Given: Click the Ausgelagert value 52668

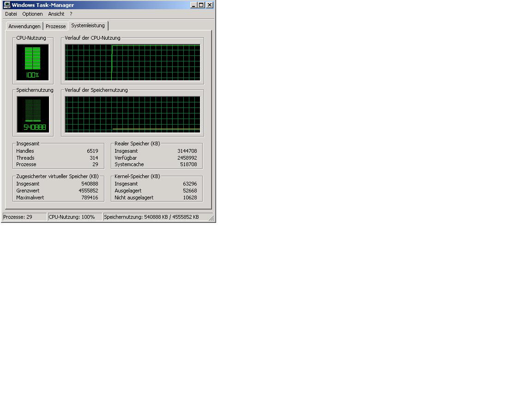Looking at the screenshot, I should (190, 191).
